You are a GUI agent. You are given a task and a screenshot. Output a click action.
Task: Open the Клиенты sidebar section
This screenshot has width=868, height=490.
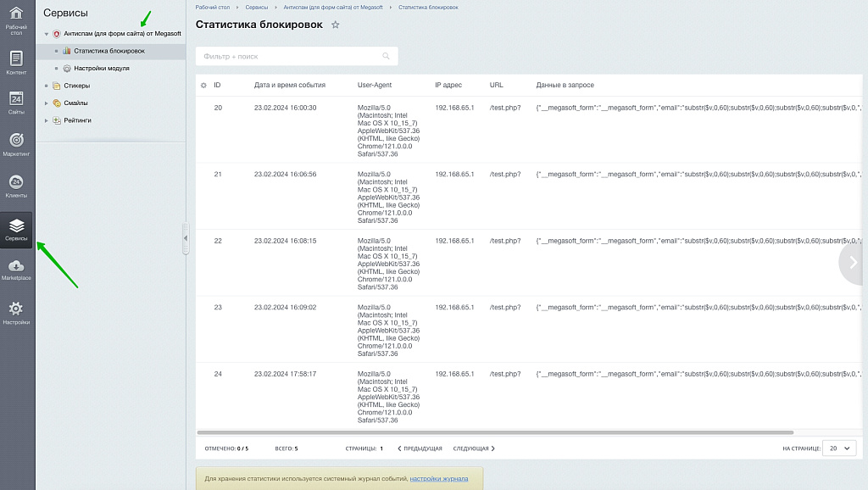click(15, 186)
